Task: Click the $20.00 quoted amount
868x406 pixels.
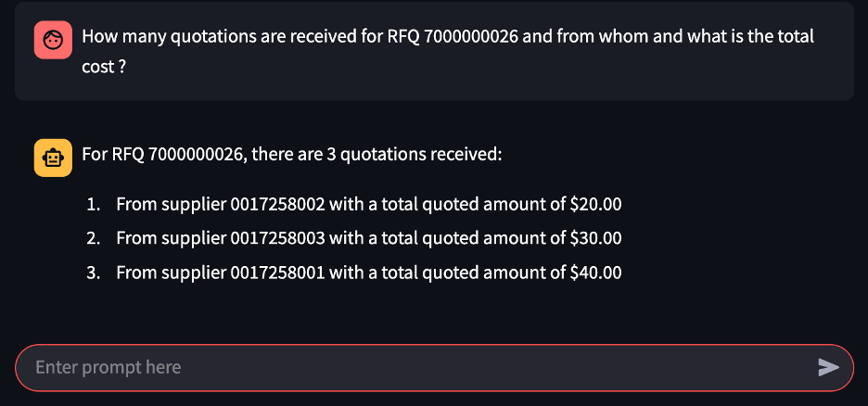Action: (x=595, y=205)
